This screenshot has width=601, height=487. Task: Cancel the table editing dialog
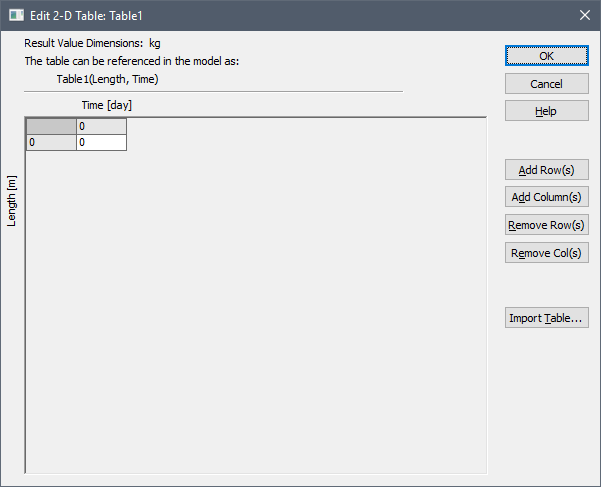547,84
